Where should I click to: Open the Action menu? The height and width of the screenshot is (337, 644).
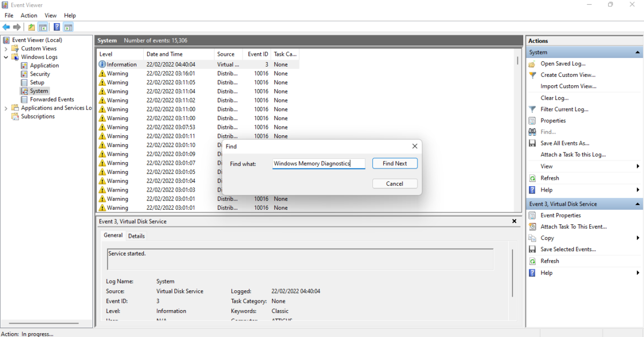29,15
